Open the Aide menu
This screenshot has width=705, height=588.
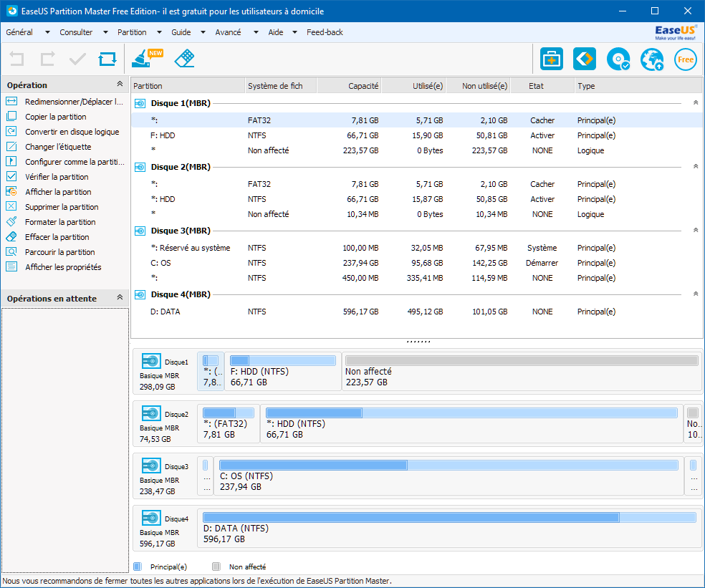tap(276, 32)
